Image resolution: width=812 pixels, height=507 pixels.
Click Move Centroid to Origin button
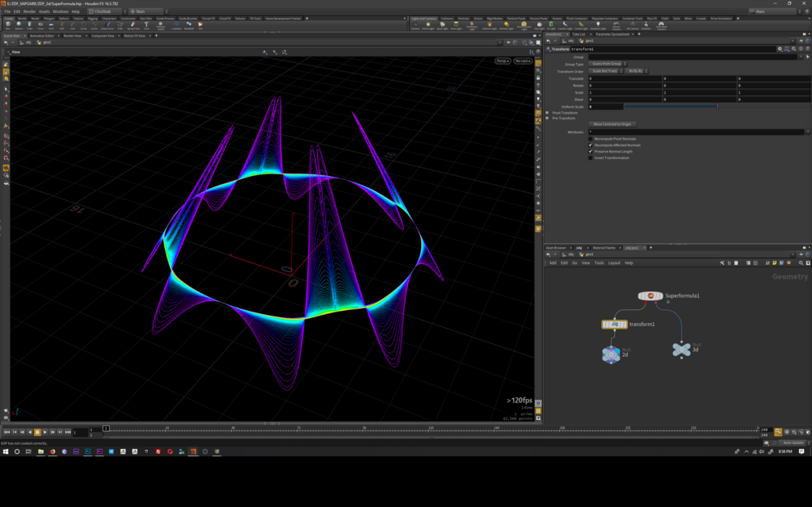[x=613, y=124]
